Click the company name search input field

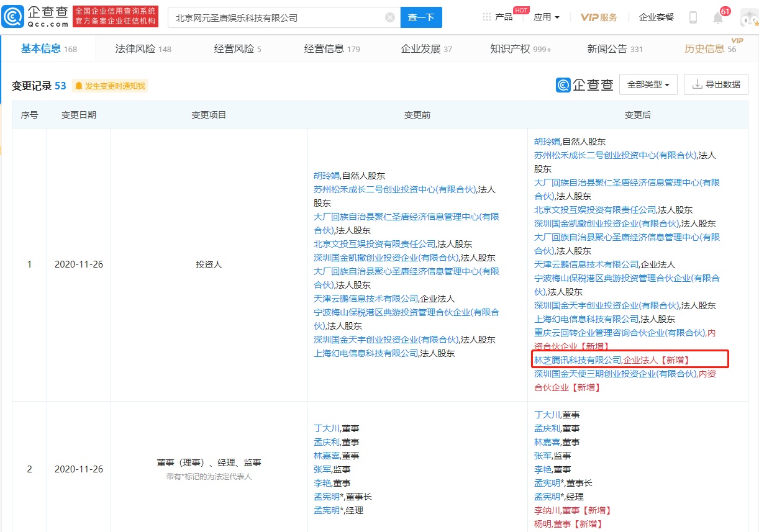click(x=273, y=17)
